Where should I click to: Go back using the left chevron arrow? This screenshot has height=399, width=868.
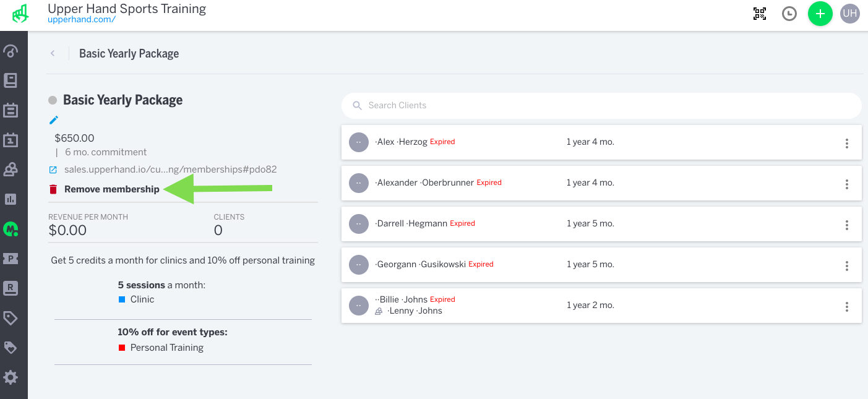53,53
